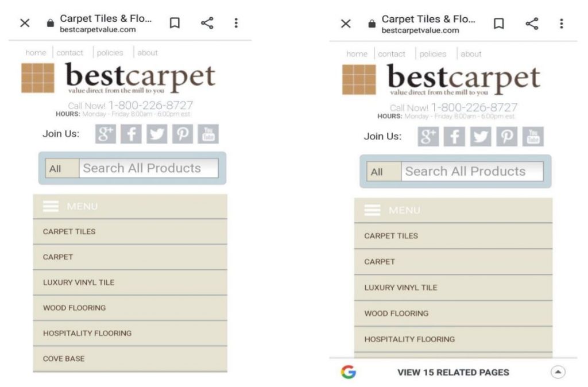The height and width of the screenshot is (387, 588).
Task: Open 'contact' link in left screenshot
Action: tap(69, 53)
